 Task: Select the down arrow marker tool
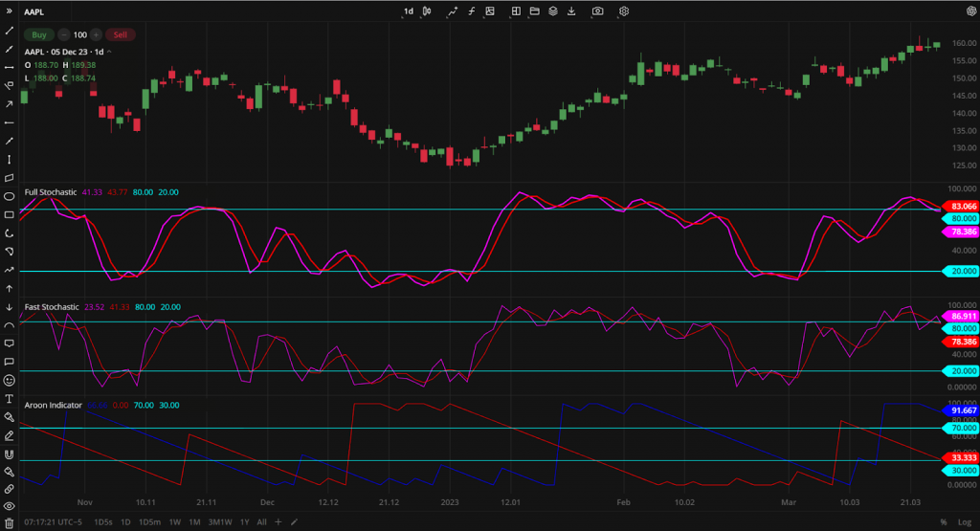click(9, 307)
